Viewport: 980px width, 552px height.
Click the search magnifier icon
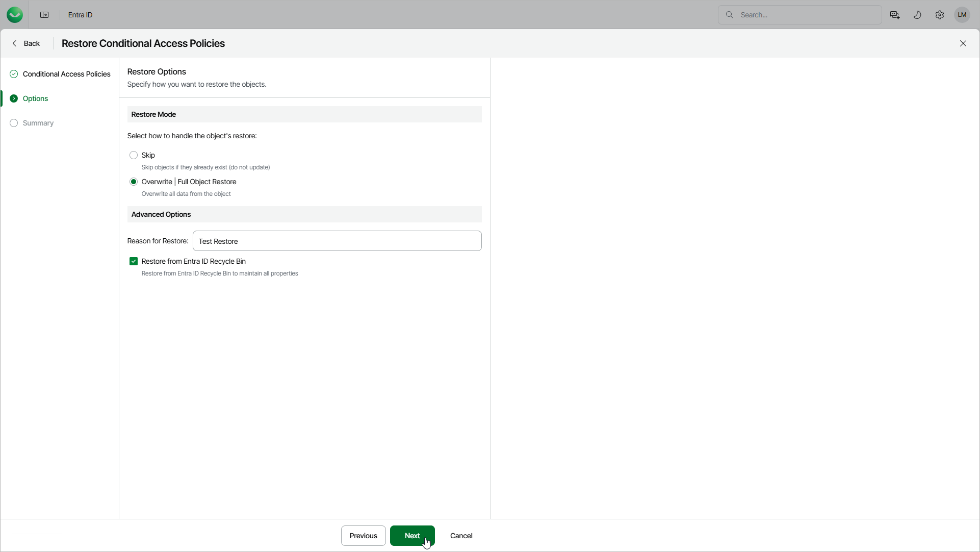[730, 15]
